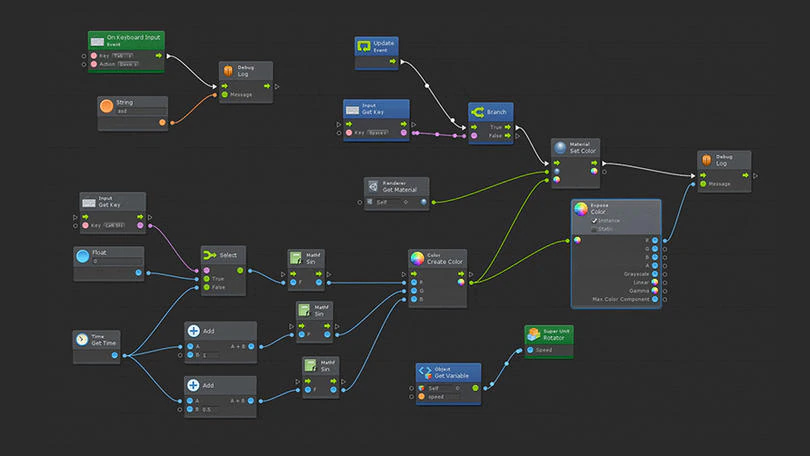Click the String node value field
Screen dimensions: 810x456
(x=141, y=111)
